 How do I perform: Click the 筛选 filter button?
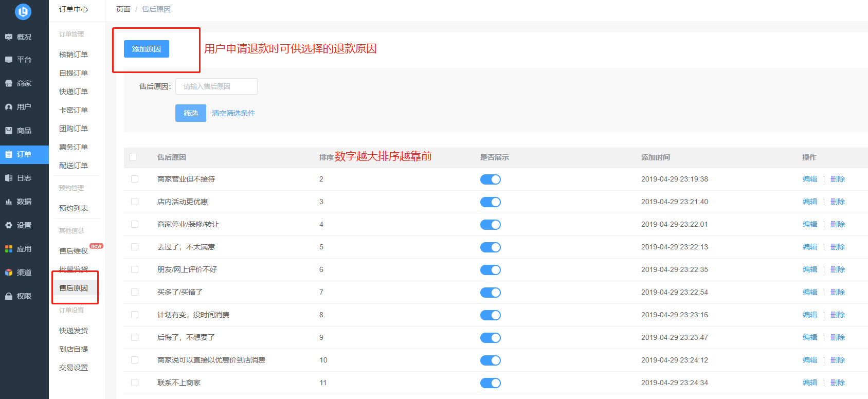[x=191, y=113]
